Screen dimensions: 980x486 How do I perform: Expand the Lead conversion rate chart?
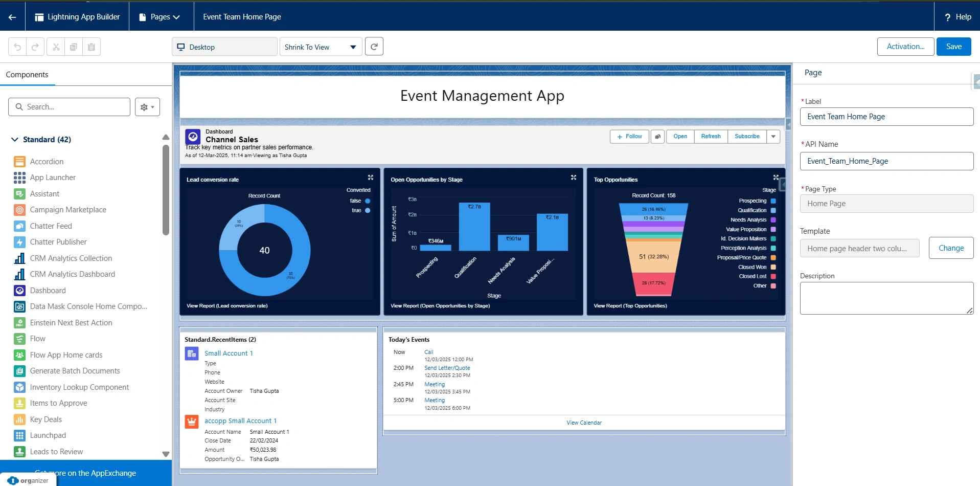click(x=371, y=178)
